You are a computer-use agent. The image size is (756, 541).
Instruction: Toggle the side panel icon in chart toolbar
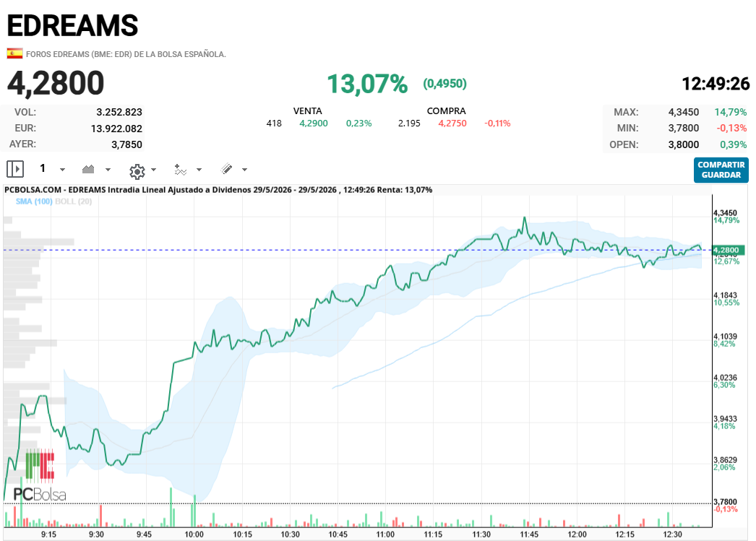click(x=15, y=170)
